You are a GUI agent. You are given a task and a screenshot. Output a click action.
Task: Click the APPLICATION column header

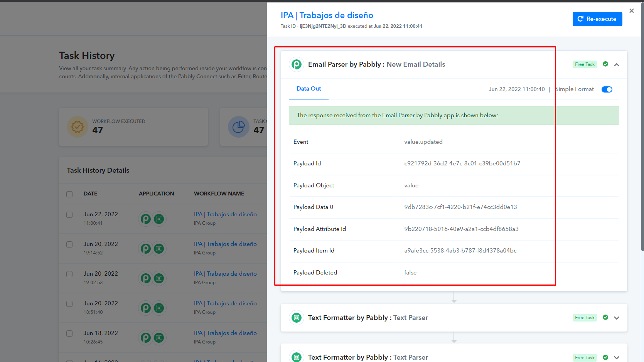tap(156, 194)
